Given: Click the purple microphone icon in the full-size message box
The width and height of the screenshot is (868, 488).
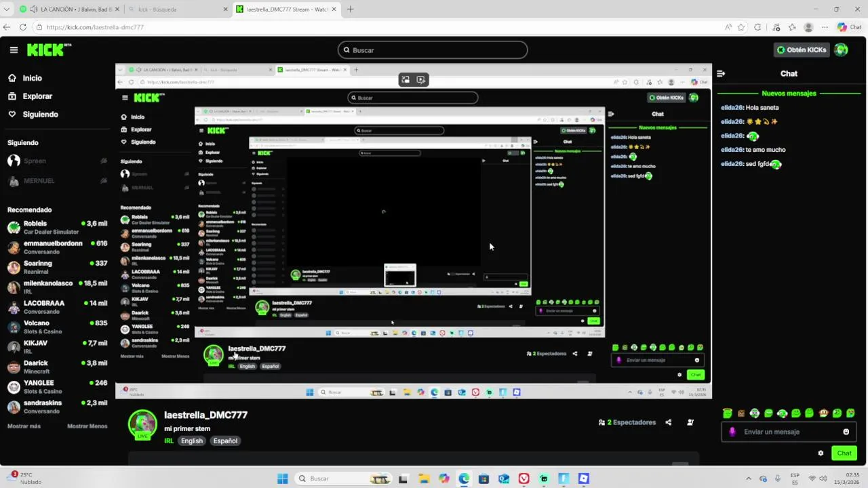Looking at the screenshot, I should tap(732, 432).
